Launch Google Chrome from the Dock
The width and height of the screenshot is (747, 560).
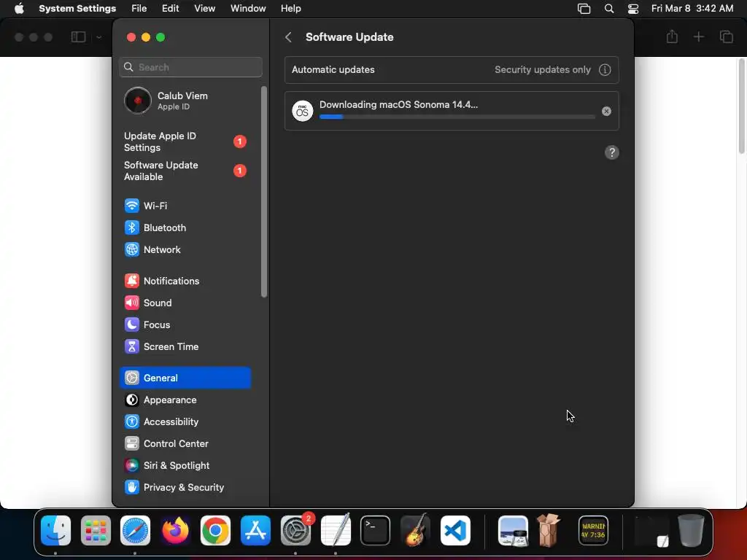click(x=215, y=530)
